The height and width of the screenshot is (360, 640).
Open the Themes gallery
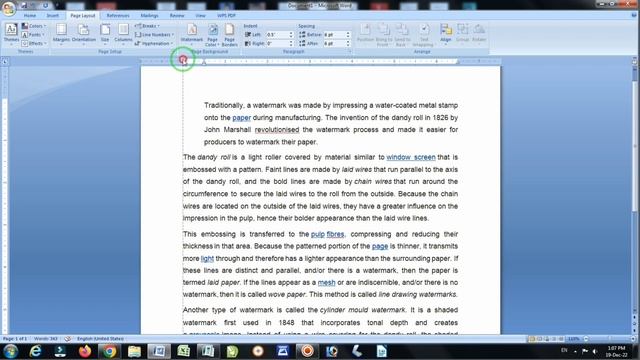pos(11,33)
